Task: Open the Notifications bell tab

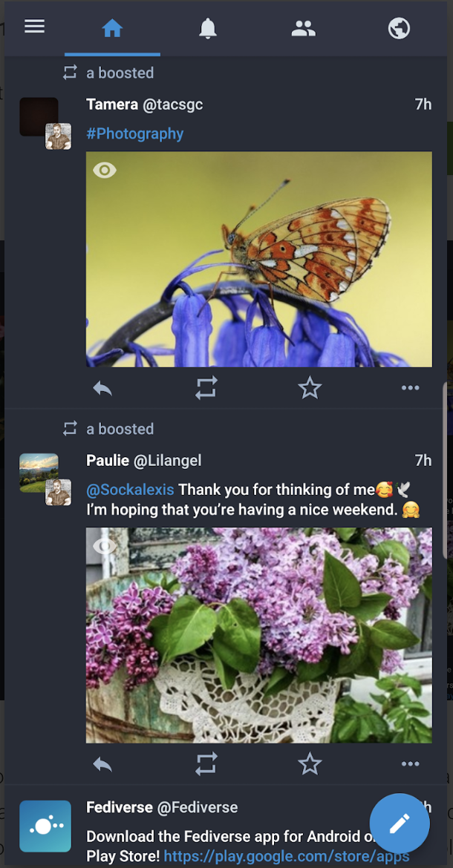Action: [208, 29]
